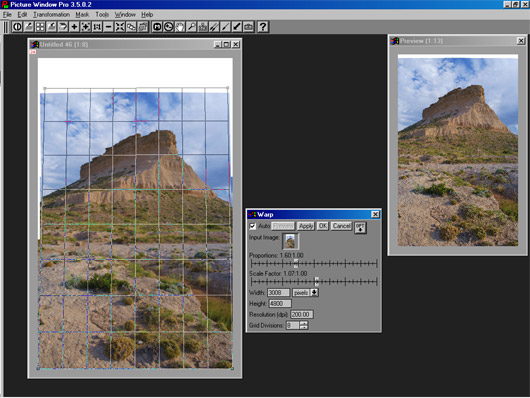Open the Edit menu

(x=22, y=15)
